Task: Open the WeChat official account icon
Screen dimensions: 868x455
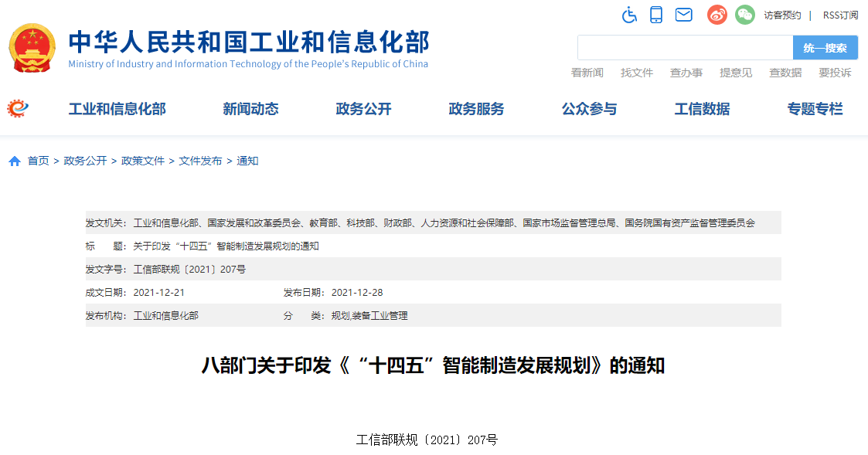Action: [744, 15]
